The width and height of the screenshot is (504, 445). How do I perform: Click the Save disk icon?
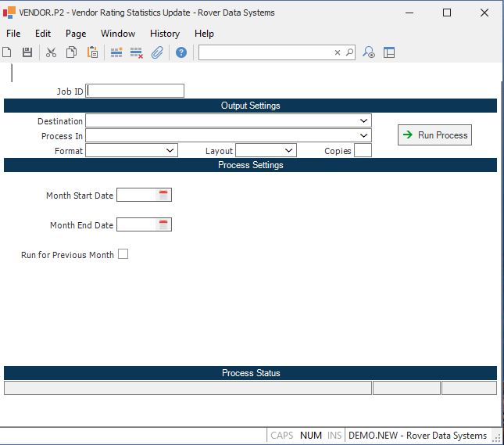click(x=27, y=52)
